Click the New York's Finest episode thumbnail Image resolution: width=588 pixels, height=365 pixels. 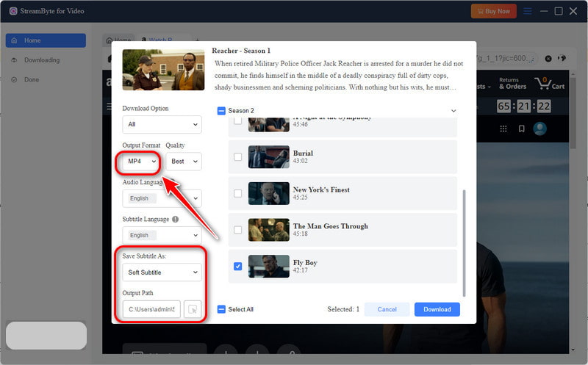[268, 193]
